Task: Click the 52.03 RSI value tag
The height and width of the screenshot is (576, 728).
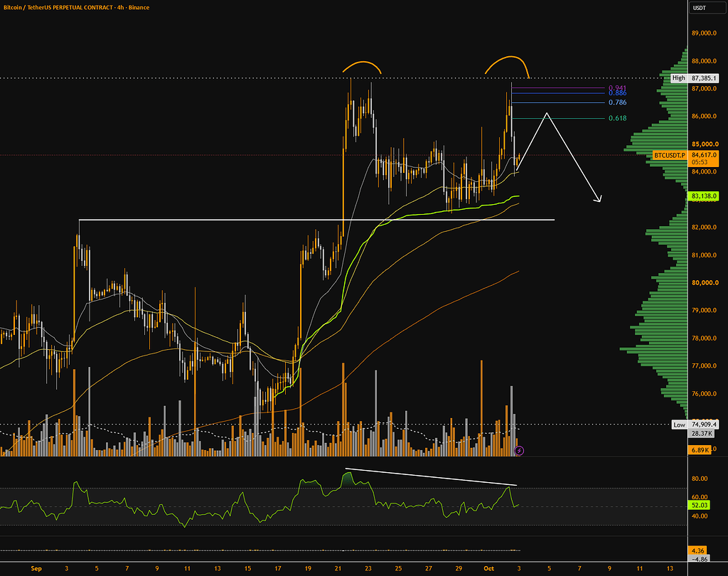Action: pyautogui.click(x=700, y=505)
